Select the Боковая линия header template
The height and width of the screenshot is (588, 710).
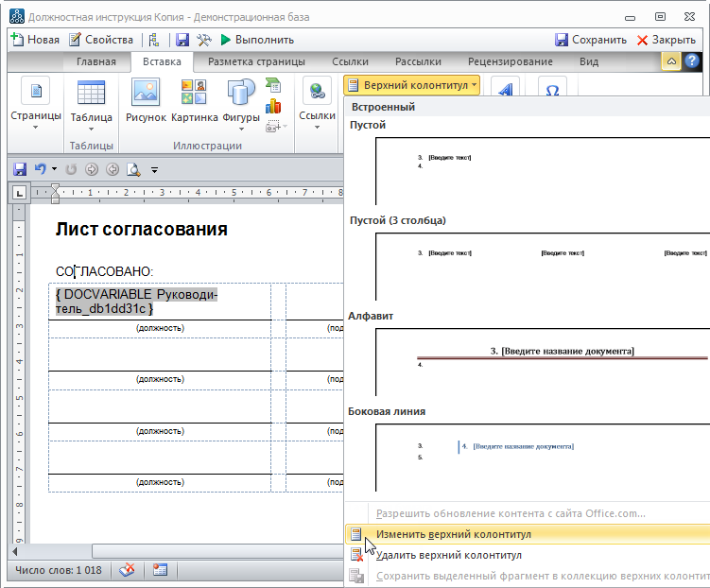pos(543,458)
